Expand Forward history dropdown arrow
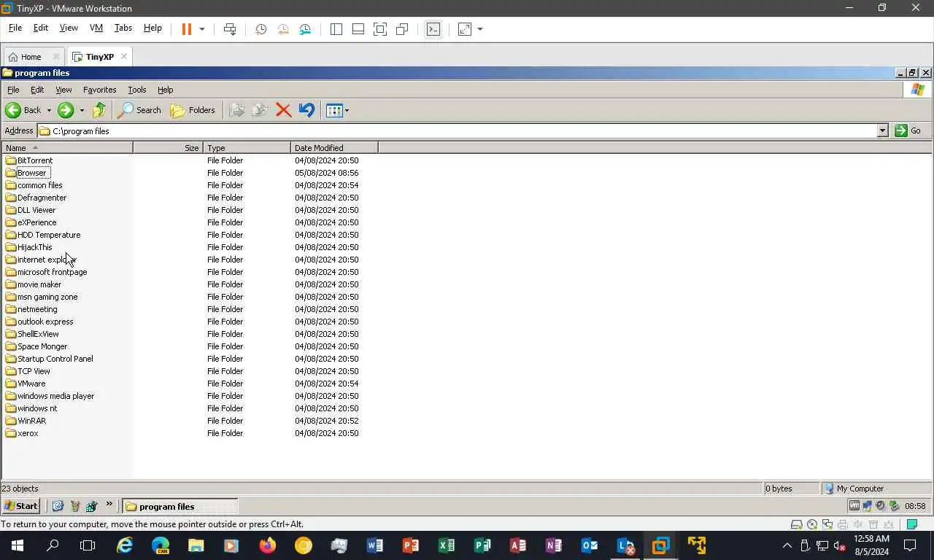Image resolution: width=934 pixels, height=560 pixels. pyautogui.click(x=82, y=110)
